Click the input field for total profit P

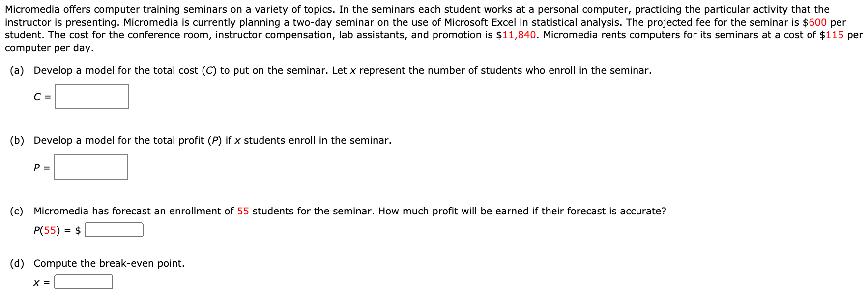(x=91, y=167)
